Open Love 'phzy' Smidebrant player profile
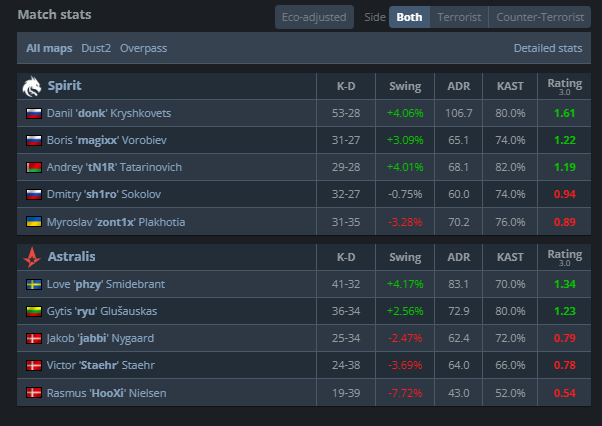 106,284
